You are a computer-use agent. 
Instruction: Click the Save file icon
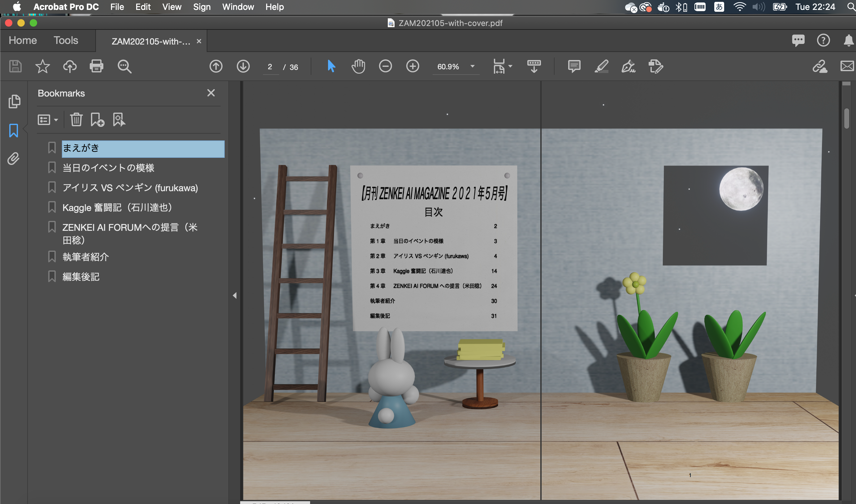coord(15,66)
